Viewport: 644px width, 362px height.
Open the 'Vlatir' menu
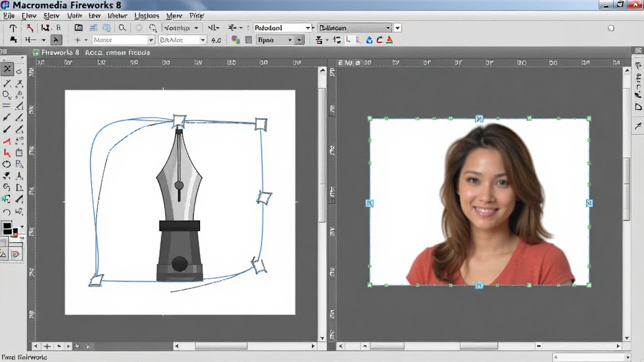74,16
